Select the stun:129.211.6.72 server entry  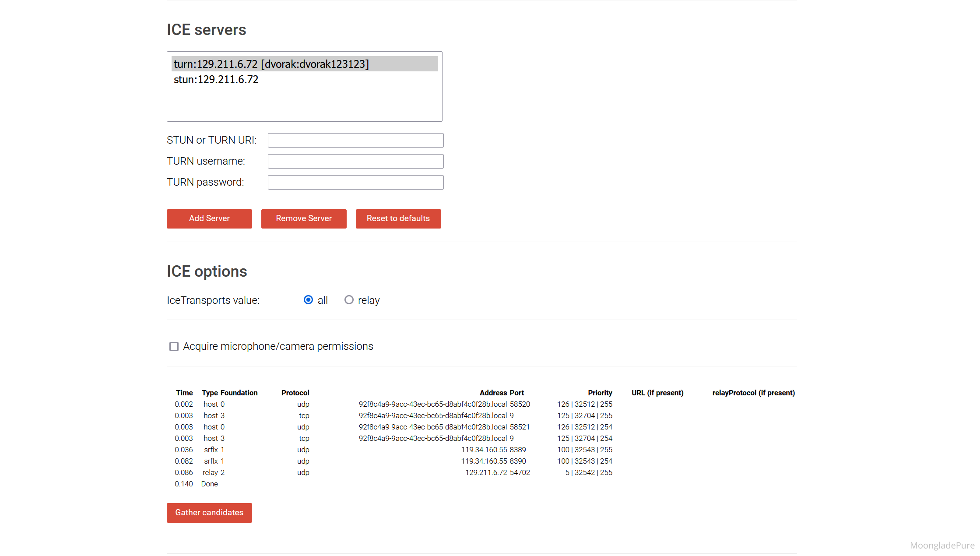pyautogui.click(x=216, y=80)
